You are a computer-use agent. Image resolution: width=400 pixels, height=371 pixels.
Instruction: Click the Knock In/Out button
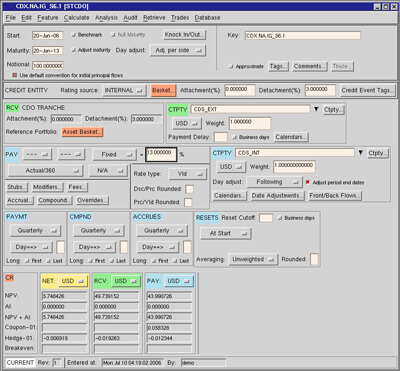pos(184,35)
